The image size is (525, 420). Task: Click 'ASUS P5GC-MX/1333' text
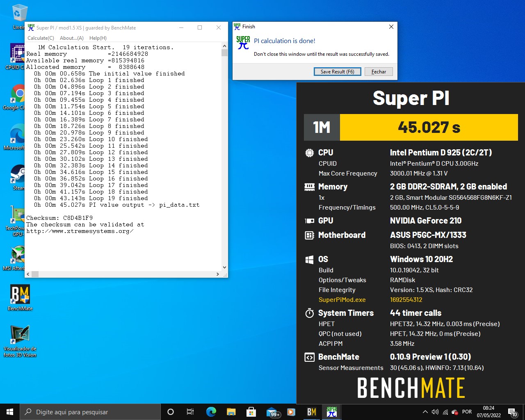click(x=428, y=235)
